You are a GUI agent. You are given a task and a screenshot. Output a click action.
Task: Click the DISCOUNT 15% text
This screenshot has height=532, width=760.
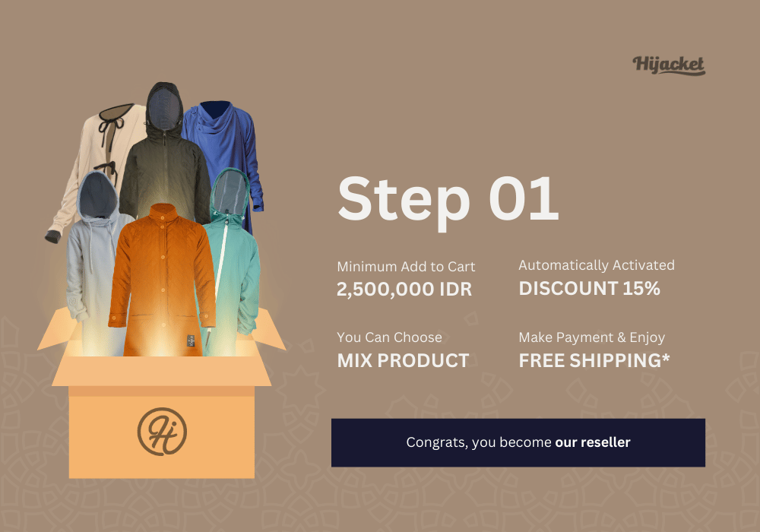(590, 288)
